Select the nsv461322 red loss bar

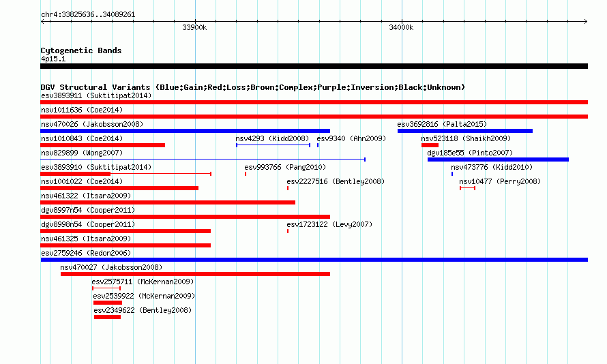[x=168, y=202]
